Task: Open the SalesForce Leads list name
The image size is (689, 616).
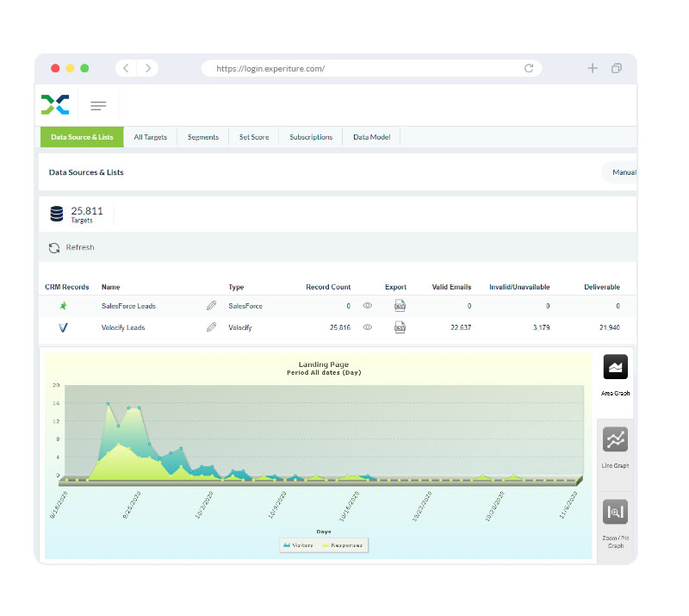Action: pos(128,306)
